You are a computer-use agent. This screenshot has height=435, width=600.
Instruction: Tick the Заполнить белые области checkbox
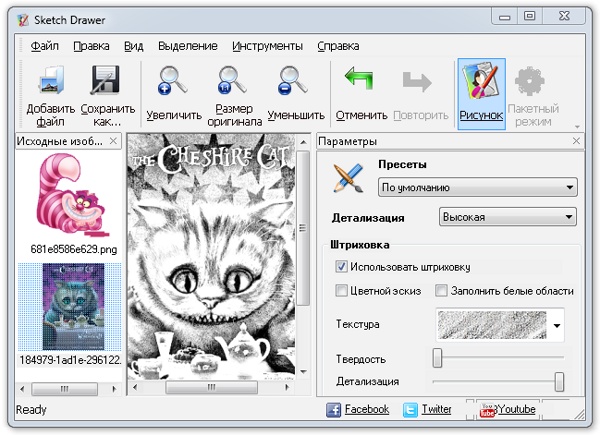441,291
